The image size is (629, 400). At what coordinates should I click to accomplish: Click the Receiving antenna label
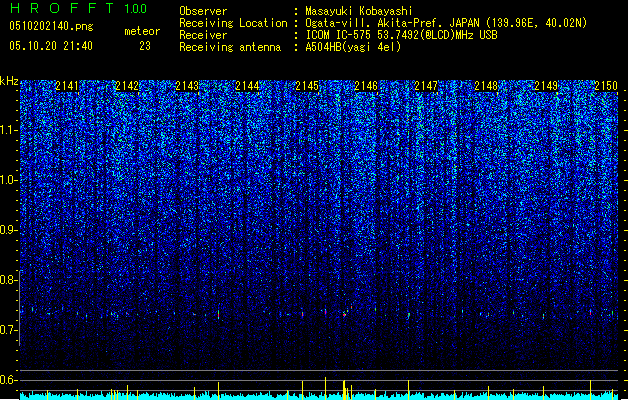(230, 47)
